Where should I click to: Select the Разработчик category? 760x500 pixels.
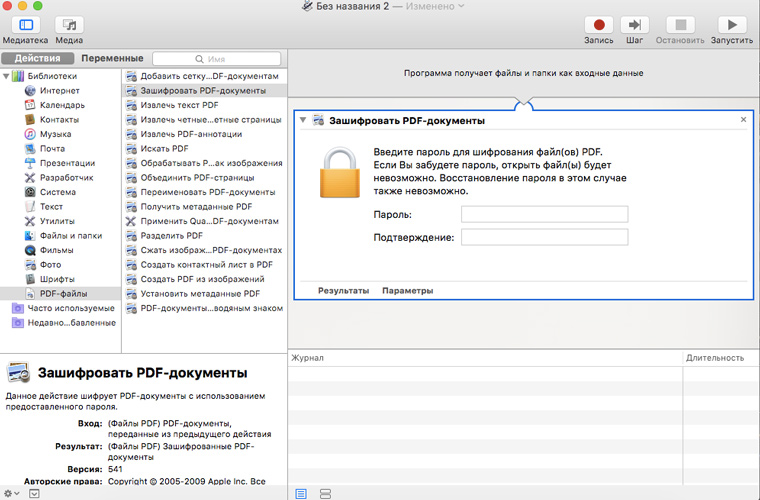[x=66, y=178]
